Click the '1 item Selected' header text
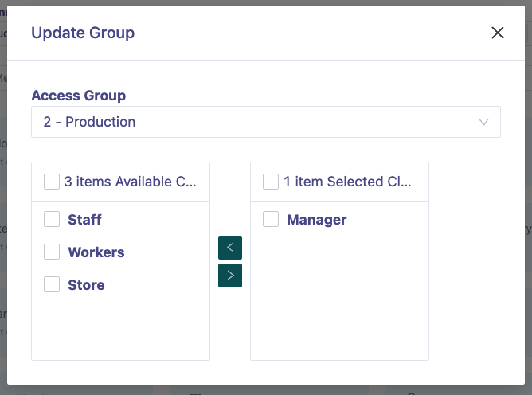The image size is (532, 395). 347,182
